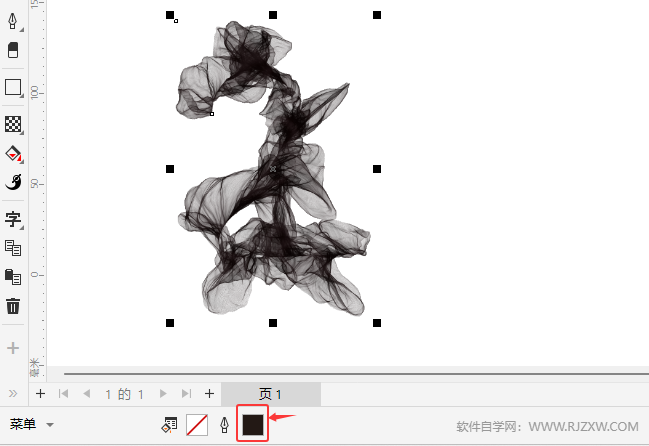Click the outline pen icon in status bar
649x446 pixels.
click(224, 425)
